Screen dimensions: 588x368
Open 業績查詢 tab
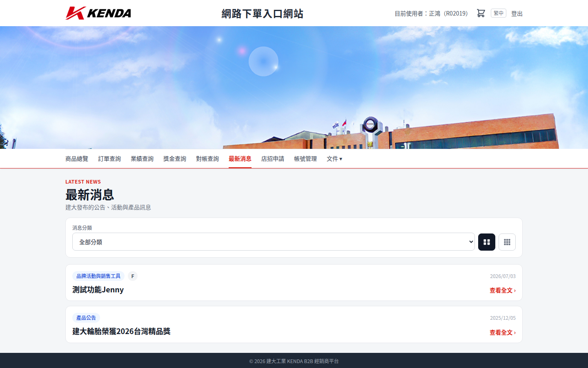coord(142,159)
